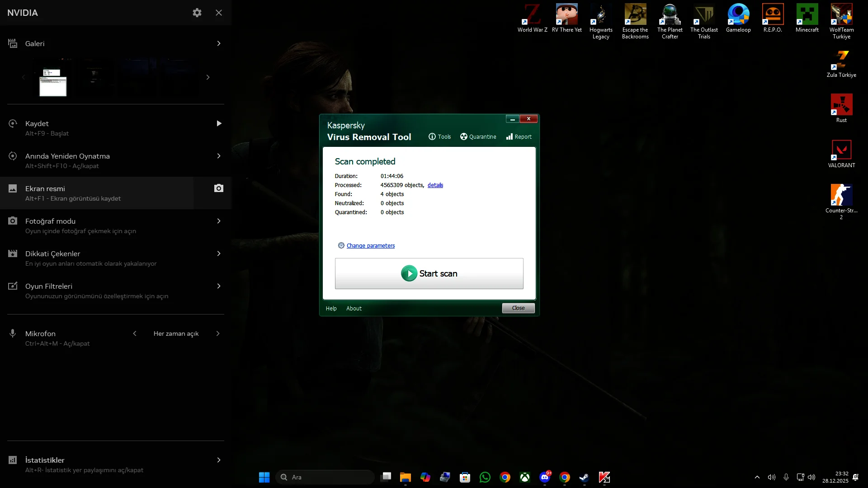Expand the İstatistikler section

(x=219, y=460)
